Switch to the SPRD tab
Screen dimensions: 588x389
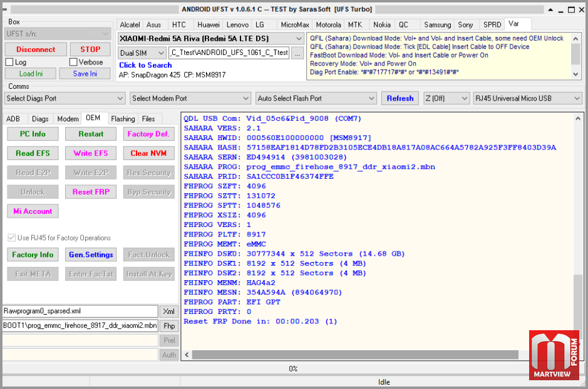(492, 25)
